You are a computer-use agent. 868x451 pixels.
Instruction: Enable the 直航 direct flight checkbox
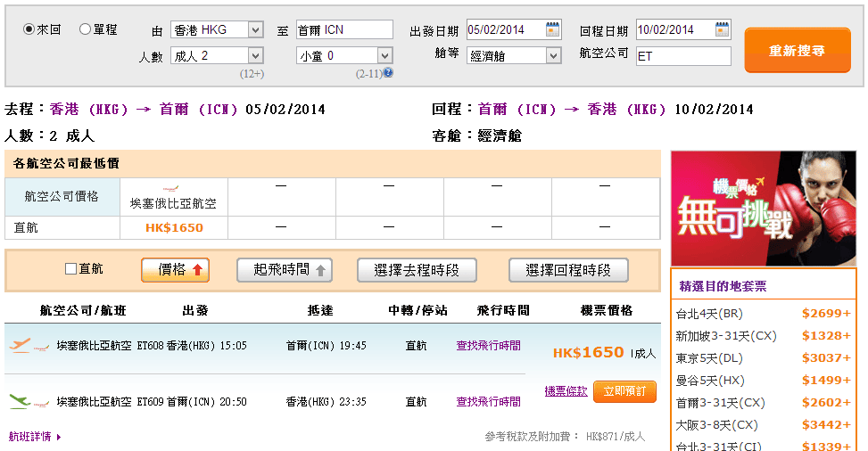71,269
